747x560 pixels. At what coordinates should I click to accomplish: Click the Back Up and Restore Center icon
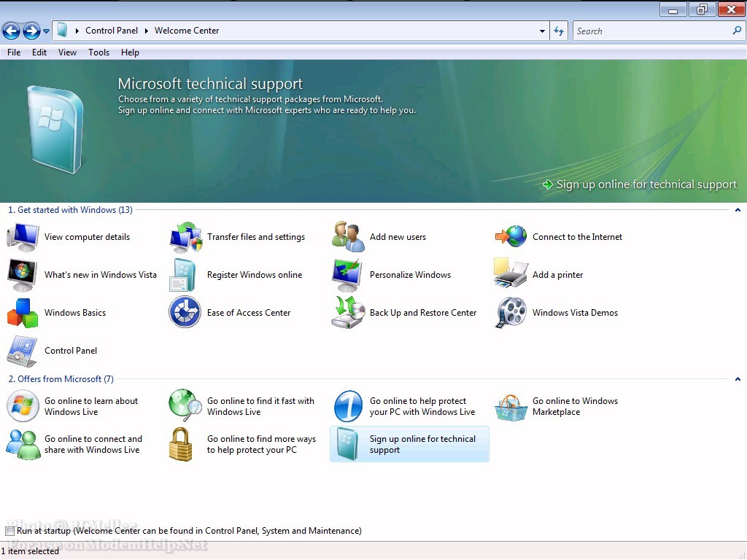click(348, 312)
